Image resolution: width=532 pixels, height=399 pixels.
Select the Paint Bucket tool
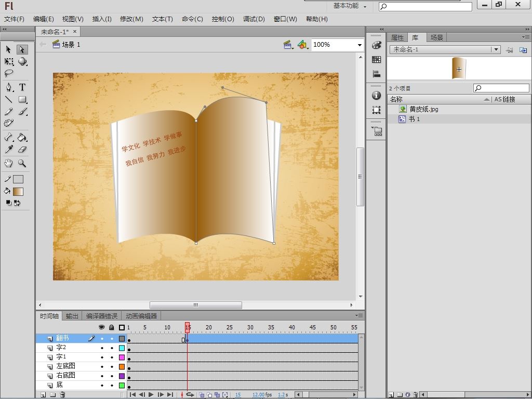tap(22, 138)
